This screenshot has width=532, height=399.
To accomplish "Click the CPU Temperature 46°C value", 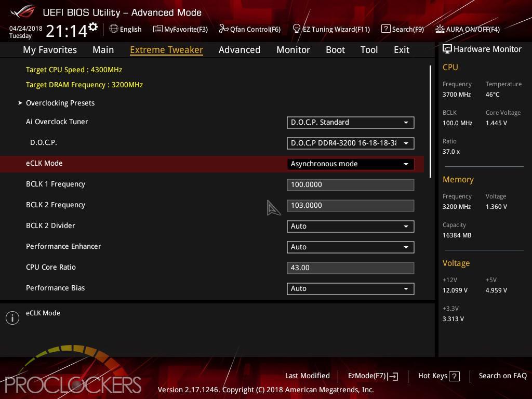I will [x=493, y=95].
